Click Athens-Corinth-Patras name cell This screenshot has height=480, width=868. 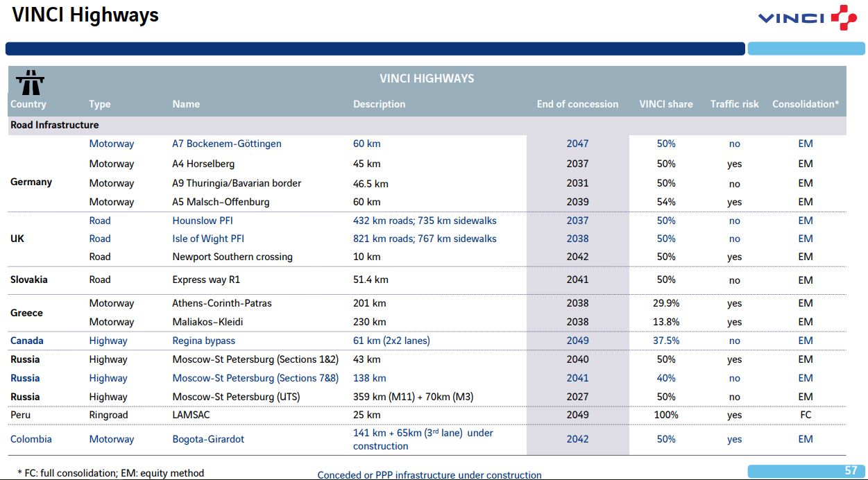coord(222,303)
